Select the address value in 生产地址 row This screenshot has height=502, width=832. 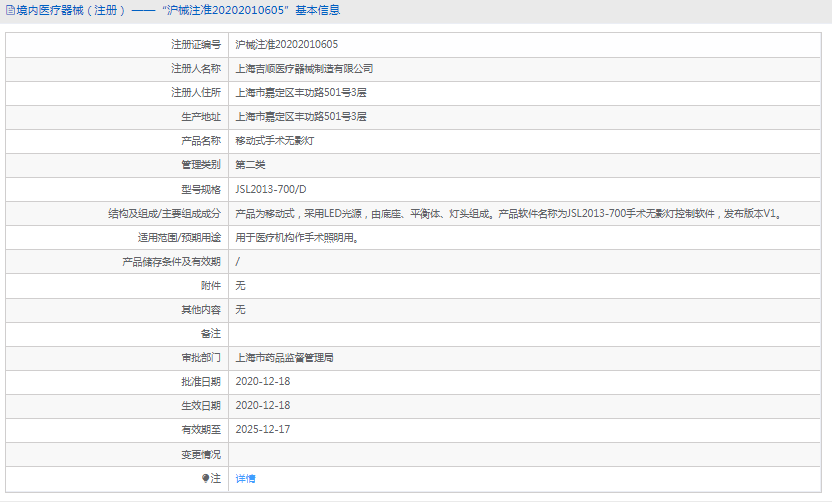[x=301, y=117]
